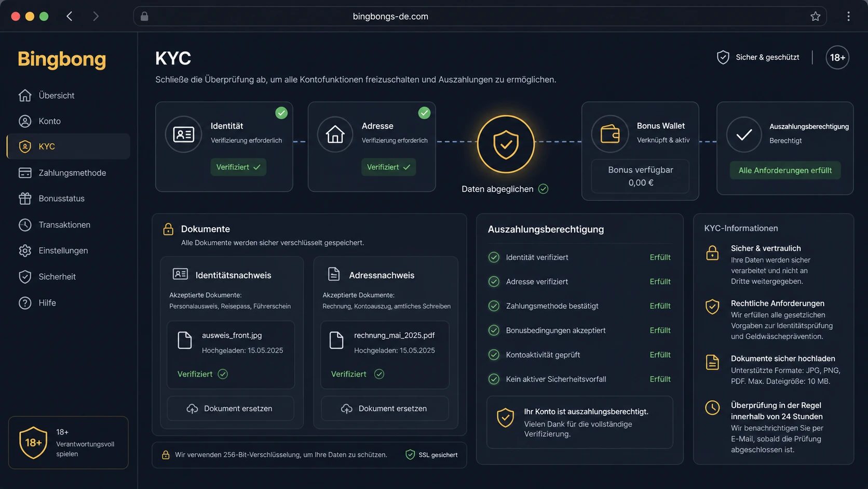Click the check beside Adresse verifiziert
This screenshot has height=489, width=868.
tap(494, 282)
